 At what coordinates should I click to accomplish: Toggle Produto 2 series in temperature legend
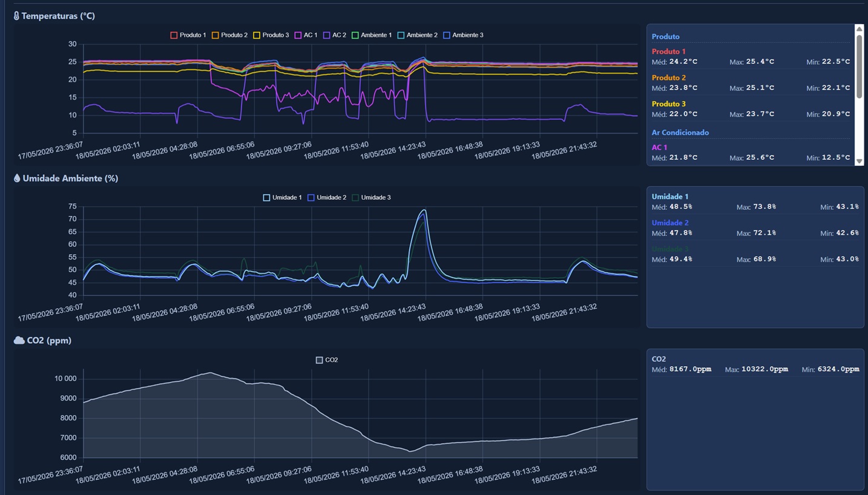pyautogui.click(x=229, y=35)
